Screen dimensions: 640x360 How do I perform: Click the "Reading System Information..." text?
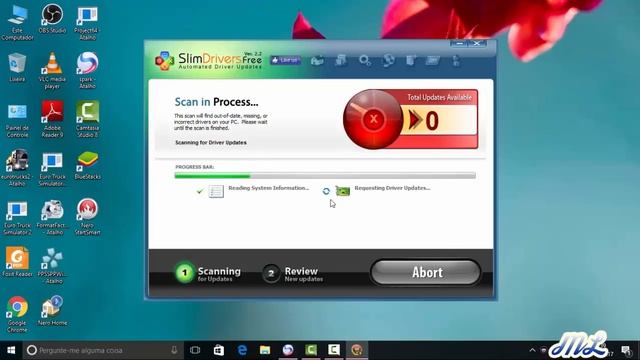pos(269,188)
